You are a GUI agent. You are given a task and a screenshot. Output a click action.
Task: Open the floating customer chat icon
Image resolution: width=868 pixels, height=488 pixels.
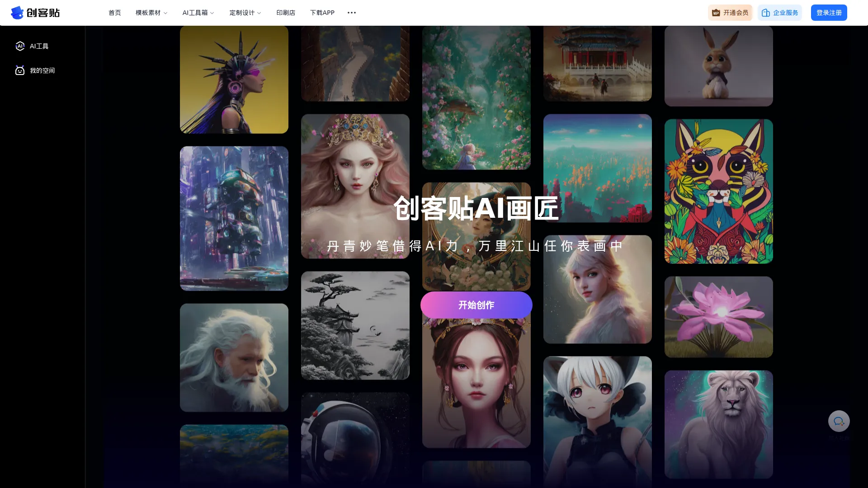coord(839,421)
